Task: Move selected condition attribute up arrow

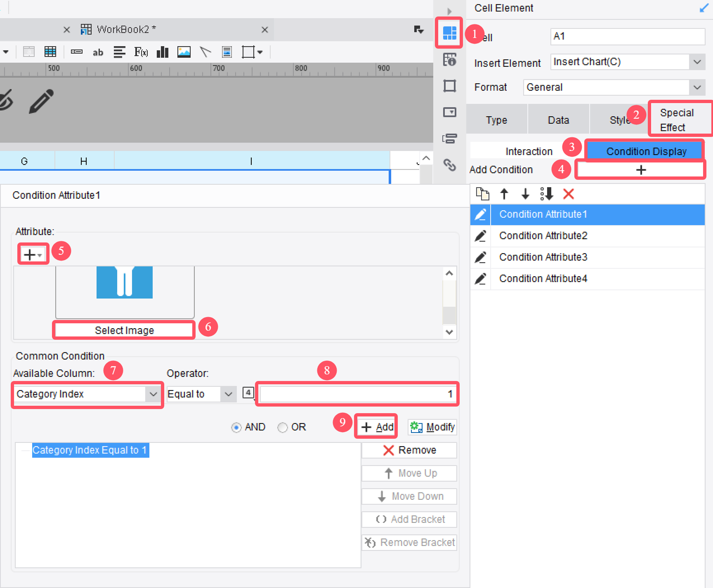Action: click(504, 194)
